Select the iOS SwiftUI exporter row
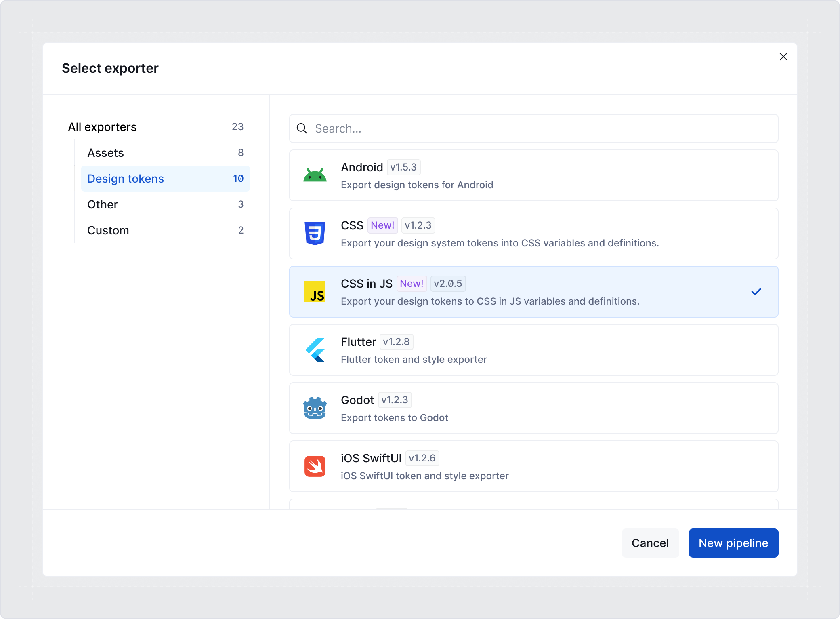This screenshot has width=840, height=619. pyautogui.click(x=533, y=466)
